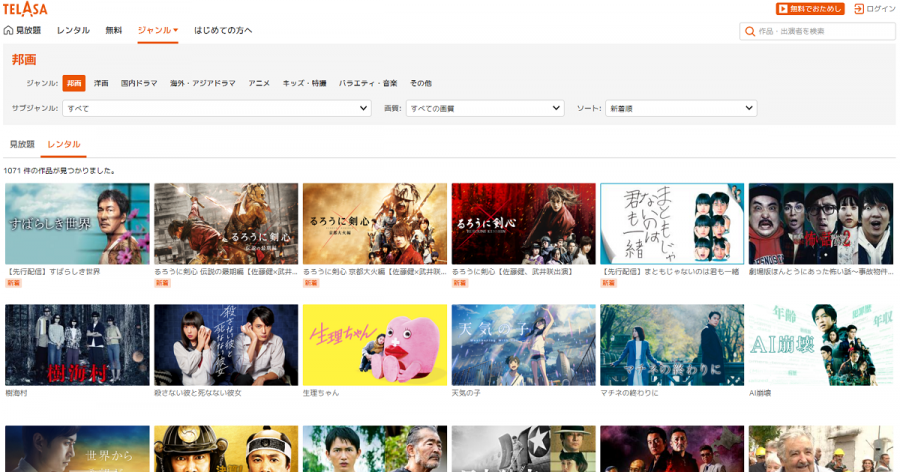Image resolution: width=900 pixels, height=472 pixels.
Task: Switch to the レンタル results tab
Action: click(x=64, y=144)
